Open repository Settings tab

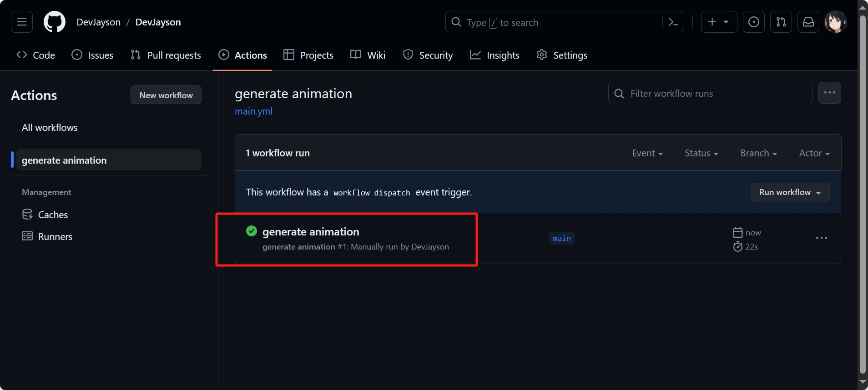pos(562,55)
